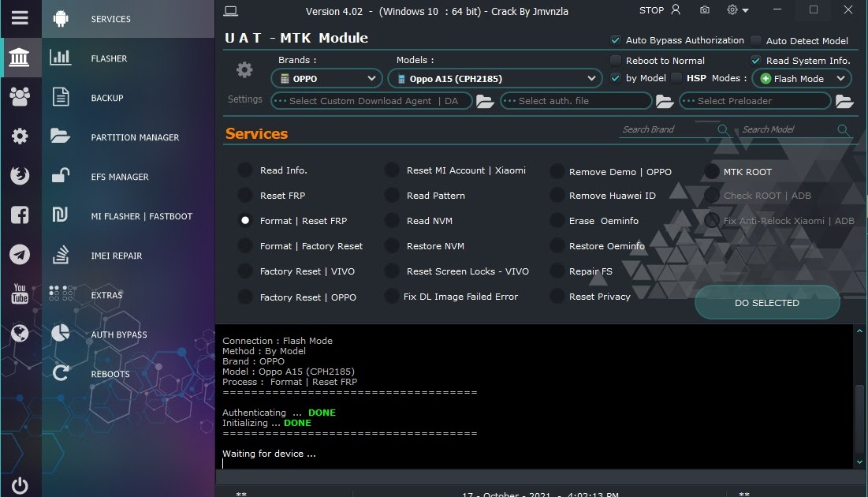Select Reset FRP radio option

pos(244,195)
